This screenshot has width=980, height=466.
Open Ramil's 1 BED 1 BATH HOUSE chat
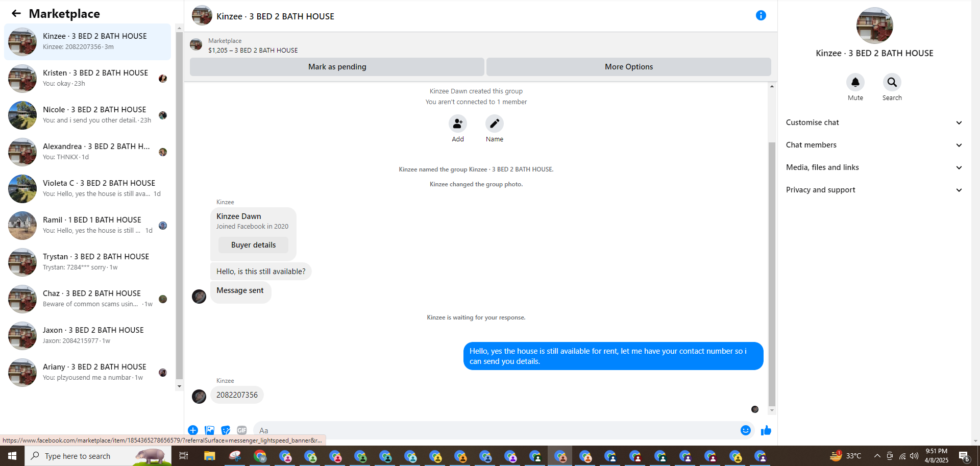(88, 226)
